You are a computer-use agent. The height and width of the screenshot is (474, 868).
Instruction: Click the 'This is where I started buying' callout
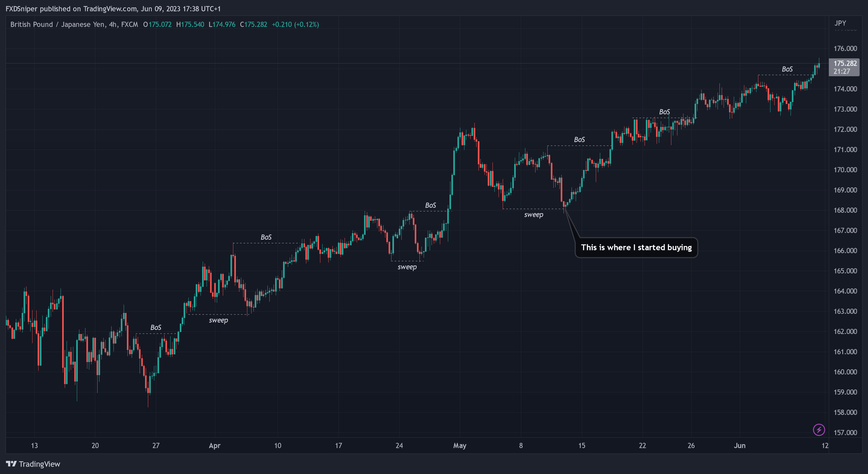(x=636, y=248)
